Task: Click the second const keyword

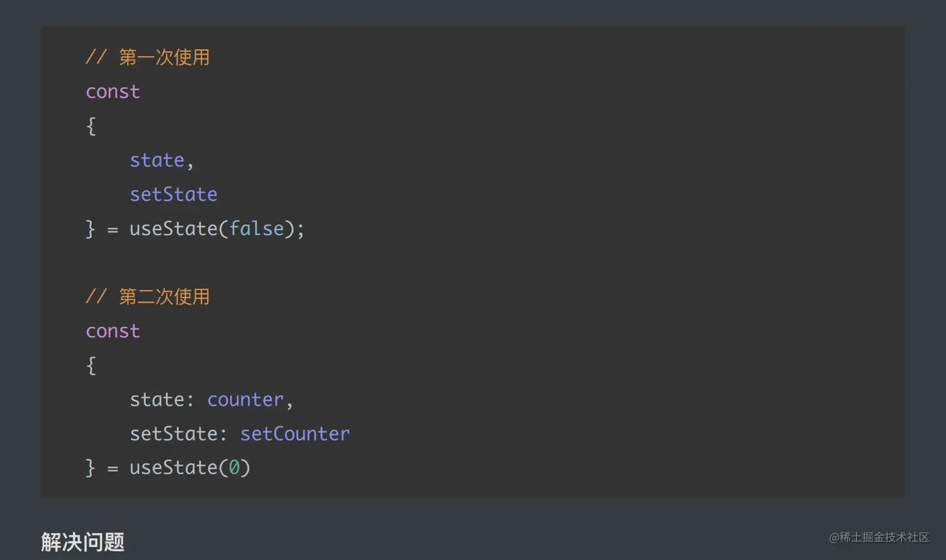Action: pos(113,331)
